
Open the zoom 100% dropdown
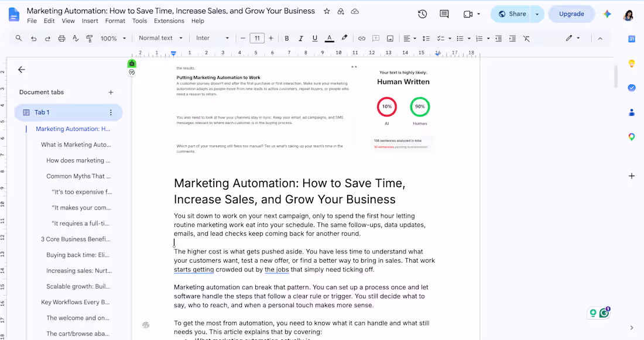pos(114,38)
